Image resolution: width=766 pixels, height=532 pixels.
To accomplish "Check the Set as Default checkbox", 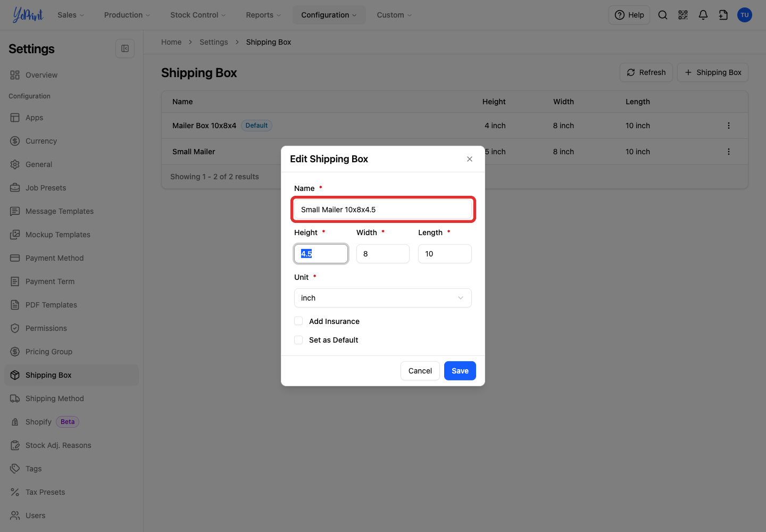I will [x=298, y=339].
